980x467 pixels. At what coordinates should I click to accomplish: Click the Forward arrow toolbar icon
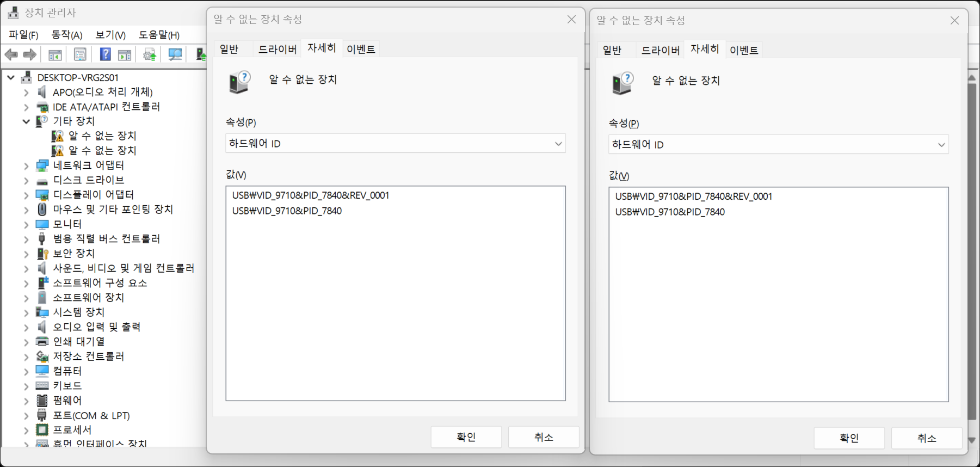30,54
